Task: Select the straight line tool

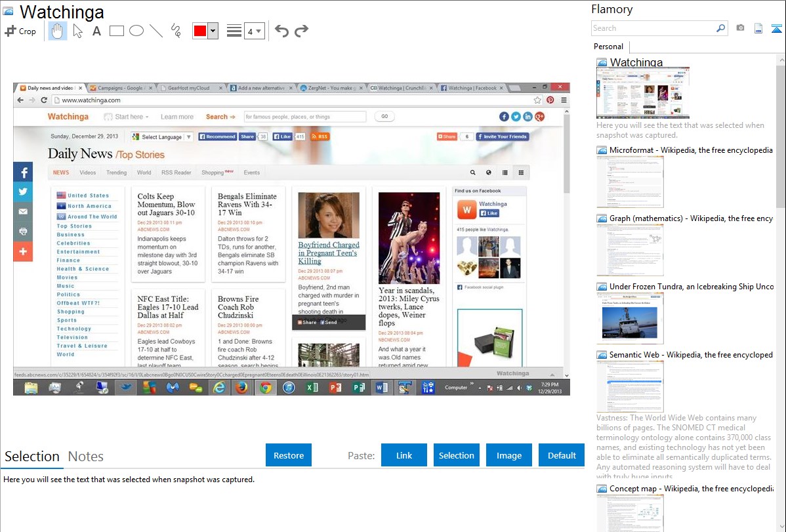Action: coord(156,31)
